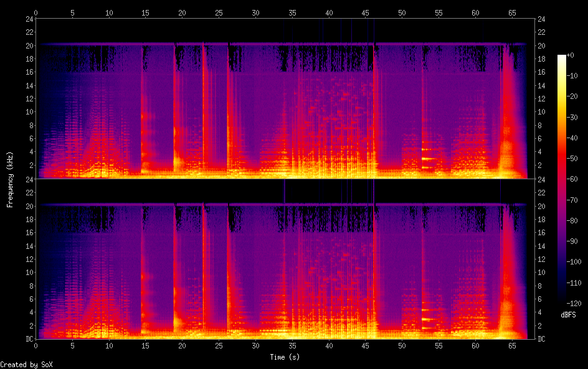
Task: Click the "Time (s)" axis label
Action: click(286, 357)
